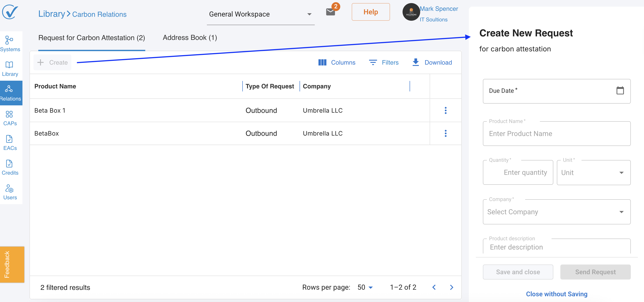644x302 pixels.
Task: Open the Systems sidebar icon
Action: click(10, 44)
